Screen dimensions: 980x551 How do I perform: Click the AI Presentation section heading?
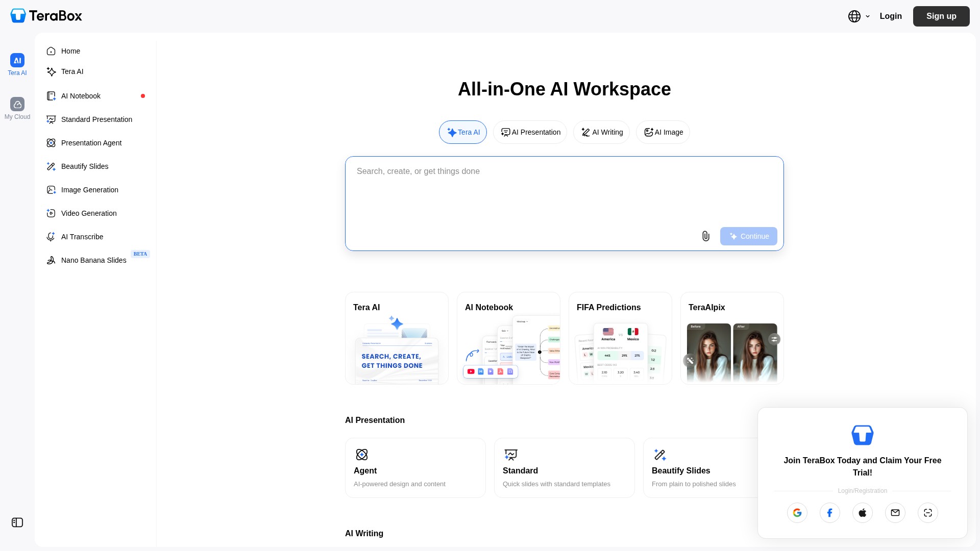pos(375,420)
